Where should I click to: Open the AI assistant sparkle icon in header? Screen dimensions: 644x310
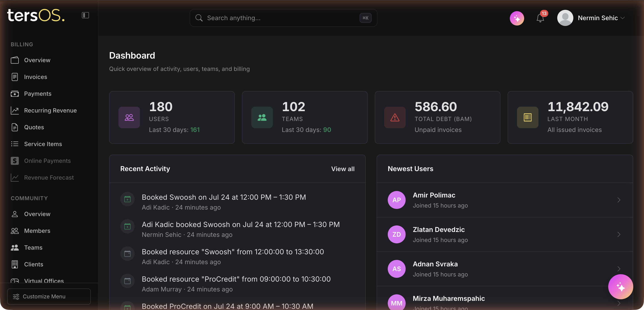[x=517, y=18]
